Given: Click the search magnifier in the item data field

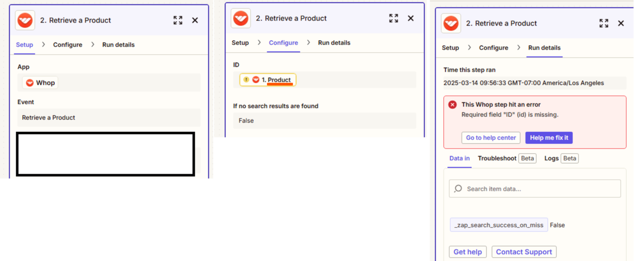Looking at the screenshot, I should [458, 189].
